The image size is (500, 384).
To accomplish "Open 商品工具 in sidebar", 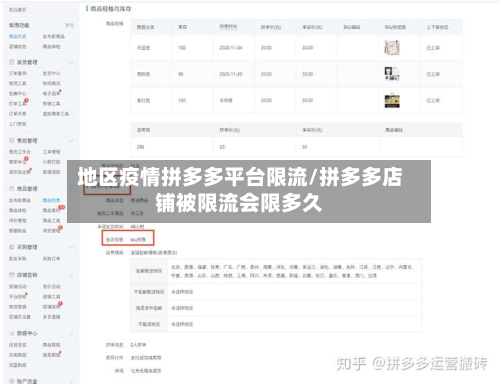I will pyautogui.click(x=51, y=221).
